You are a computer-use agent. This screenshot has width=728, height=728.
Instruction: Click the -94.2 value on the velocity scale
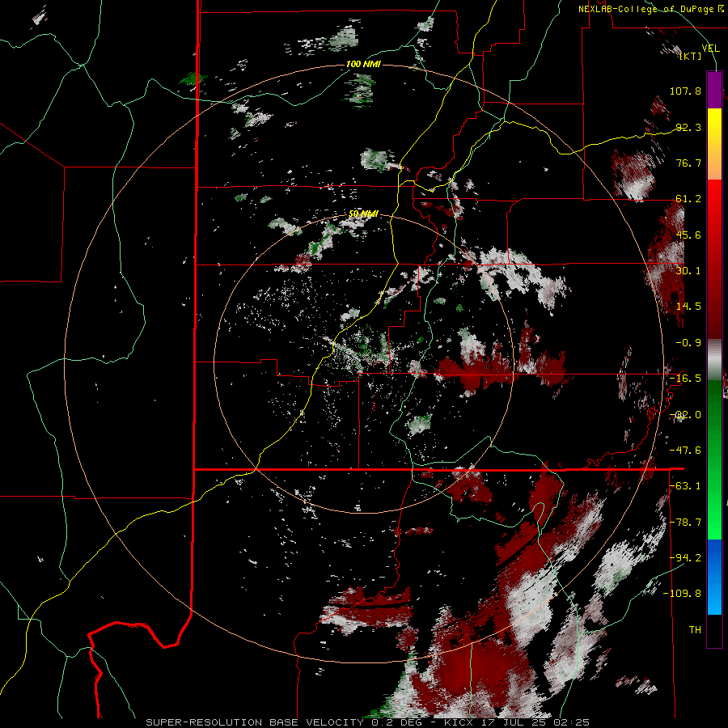[685, 558]
